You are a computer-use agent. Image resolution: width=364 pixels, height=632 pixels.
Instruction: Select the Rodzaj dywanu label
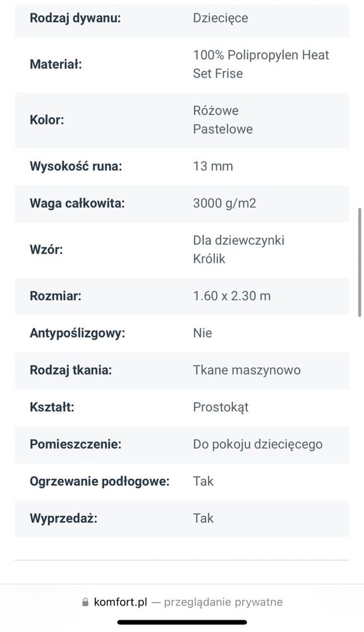coord(75,18)
